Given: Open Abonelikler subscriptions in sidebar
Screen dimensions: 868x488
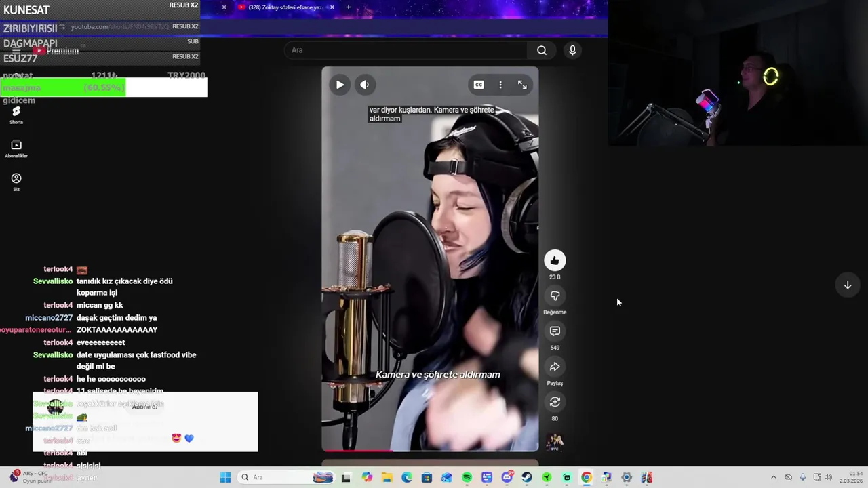Looking at the screenshot, I should 16,148.
